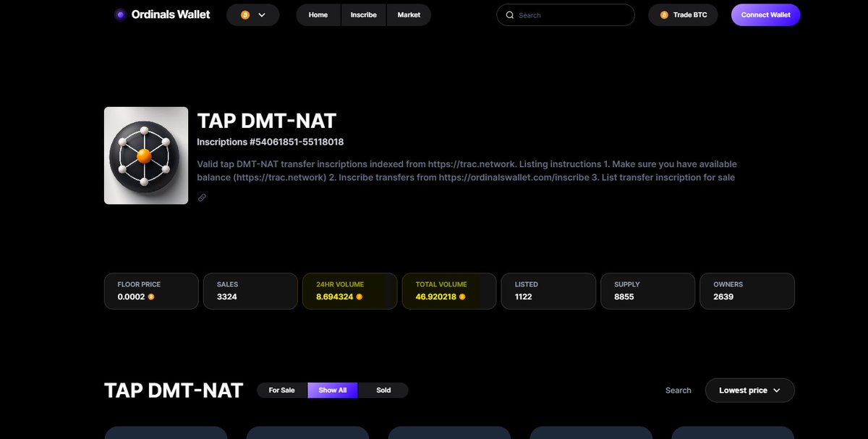Click the Trade BTC button
Image resolution: width=868 pixels, height=439 pixels.
(683, 15)
